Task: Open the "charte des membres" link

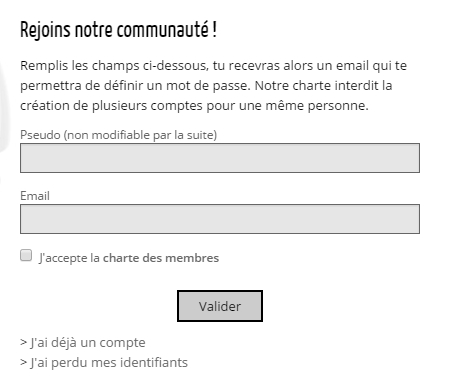Action: click(x=161, y=258)
